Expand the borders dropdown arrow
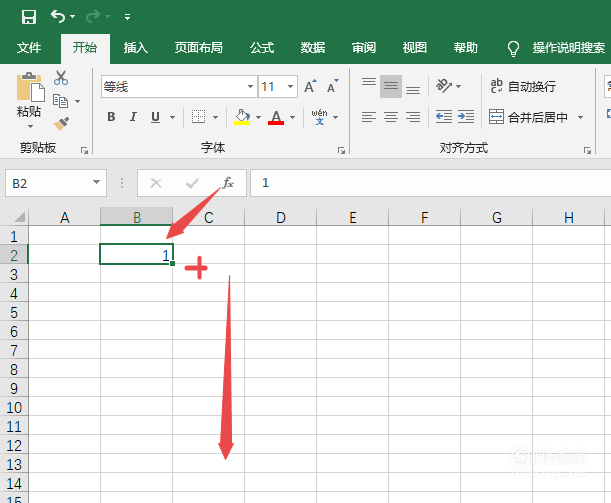The height and width of the screenshot is (503, 611). (x=215, y=117)
